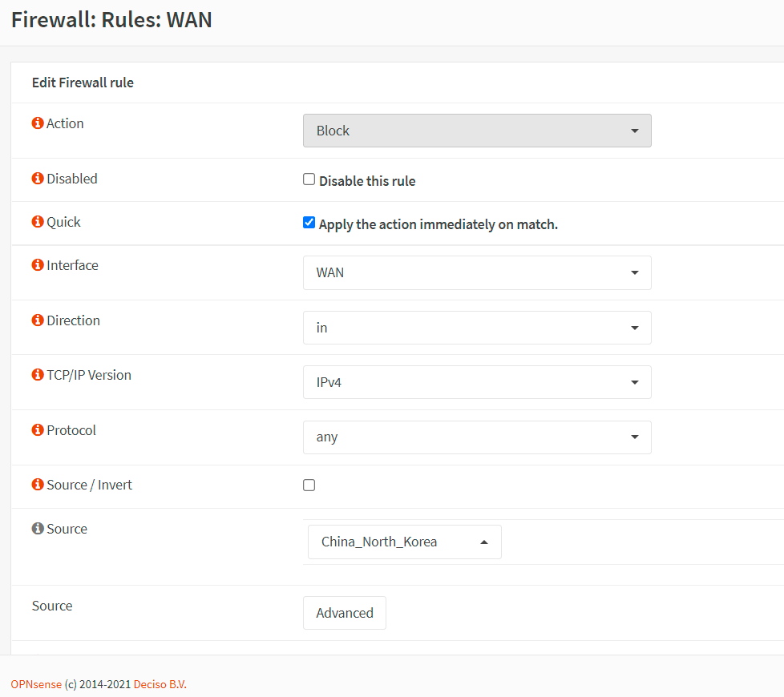Click the info icon next to Action
The image size is (784, 697).
tap(37, 123)
